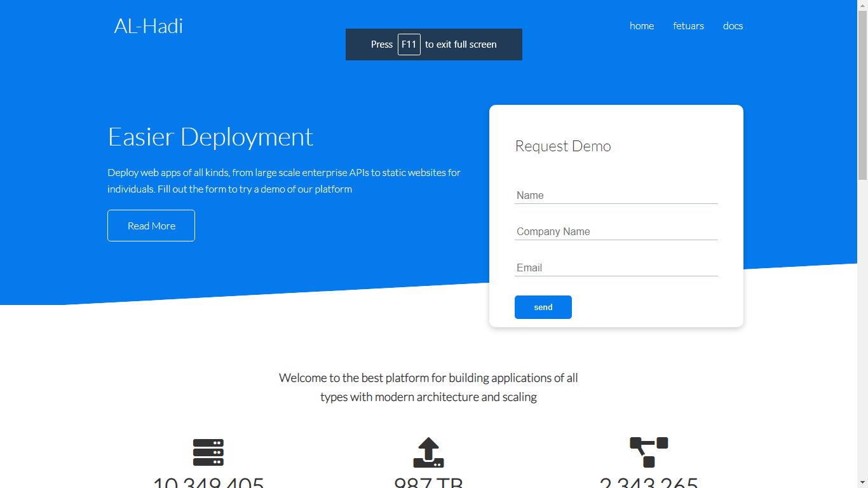Click the Email input field
The width and height of the screenshot is (868, 488).
(x=616, y=268)
